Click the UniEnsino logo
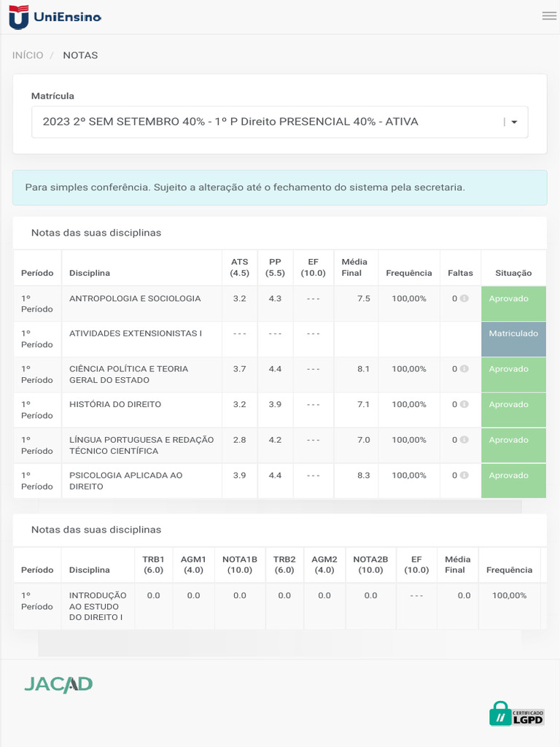The width and height of the screenshot is (560, 747). [x=55, y=17]
